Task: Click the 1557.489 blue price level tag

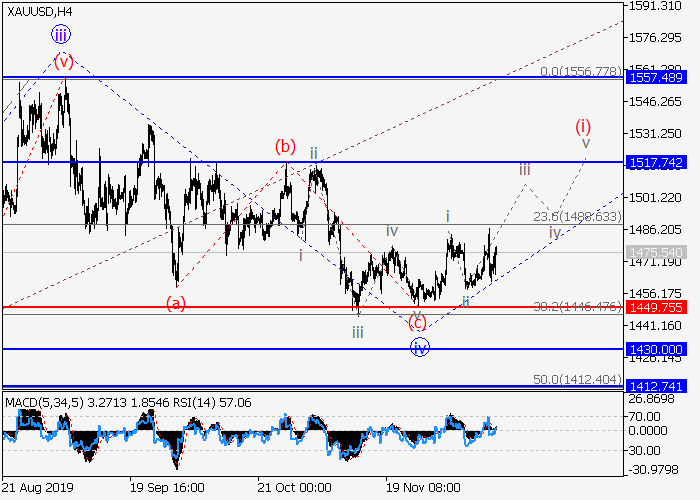Action: point(654,77)
